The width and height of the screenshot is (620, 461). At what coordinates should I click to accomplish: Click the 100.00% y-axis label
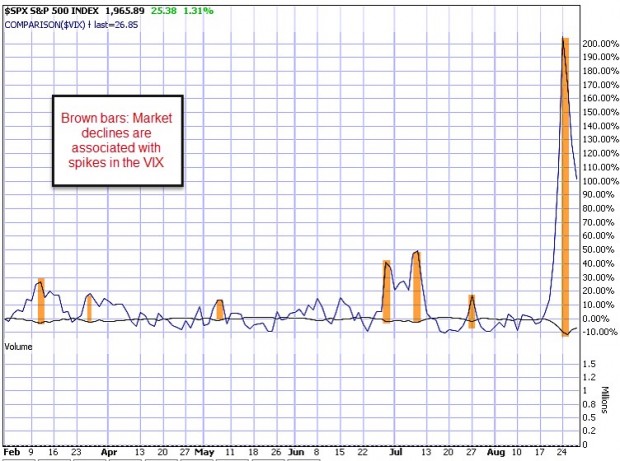point(601,181)
